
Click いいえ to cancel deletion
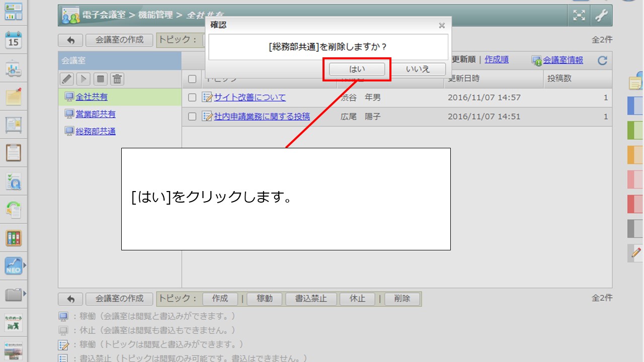point(418,69)
